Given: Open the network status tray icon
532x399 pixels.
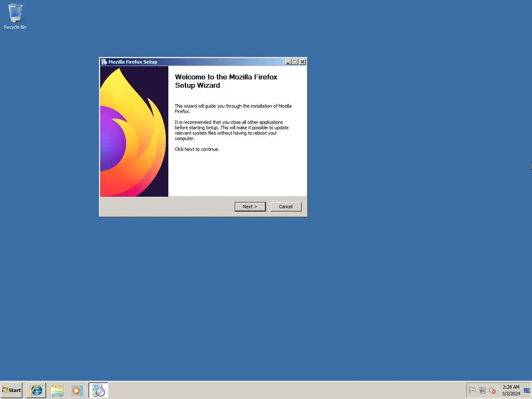Looking at the screenshot, I should coord(482,390).
